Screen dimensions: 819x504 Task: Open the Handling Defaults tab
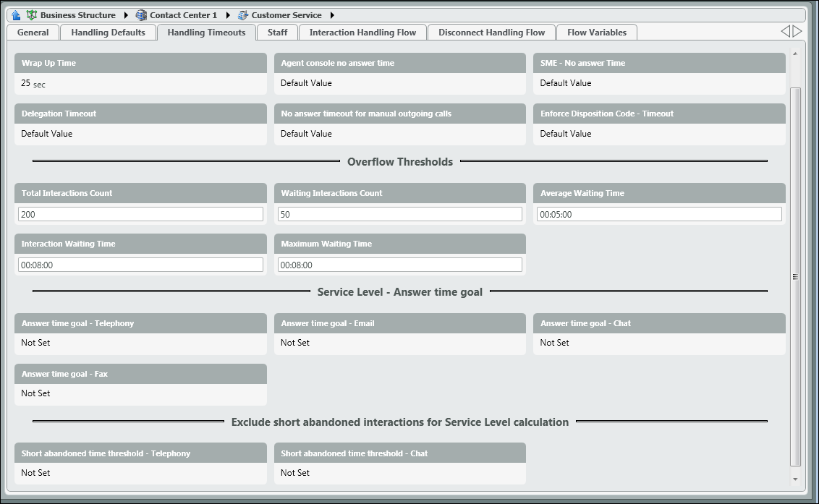pos(108,33)
